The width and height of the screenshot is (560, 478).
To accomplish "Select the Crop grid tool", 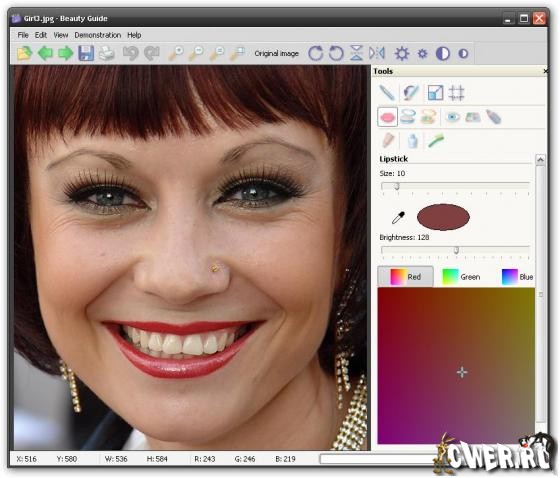I will (456, 93).
